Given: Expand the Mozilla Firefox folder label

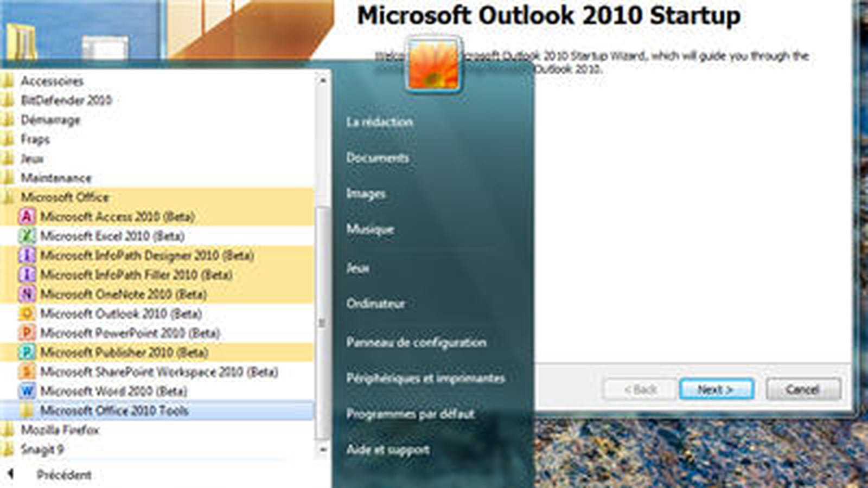Looking at the screenshot, I should click(60, 430).
